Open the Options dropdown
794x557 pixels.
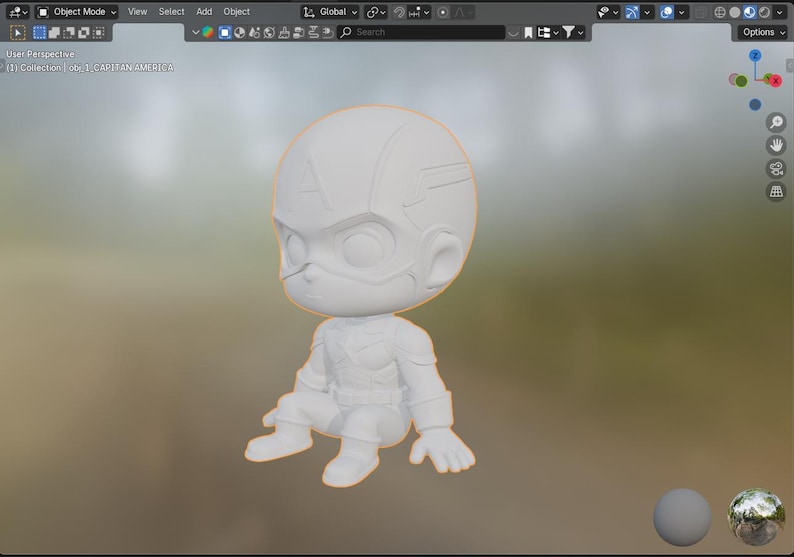click(763, 32)
